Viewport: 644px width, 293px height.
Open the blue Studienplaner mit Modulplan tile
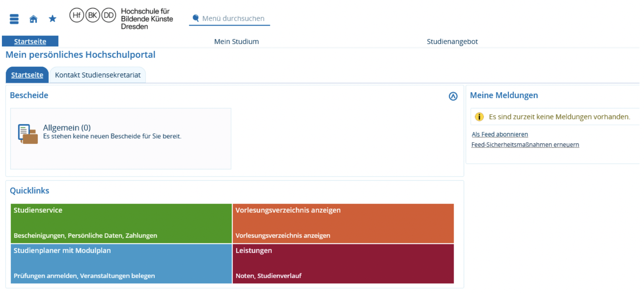tap(121, 263)
